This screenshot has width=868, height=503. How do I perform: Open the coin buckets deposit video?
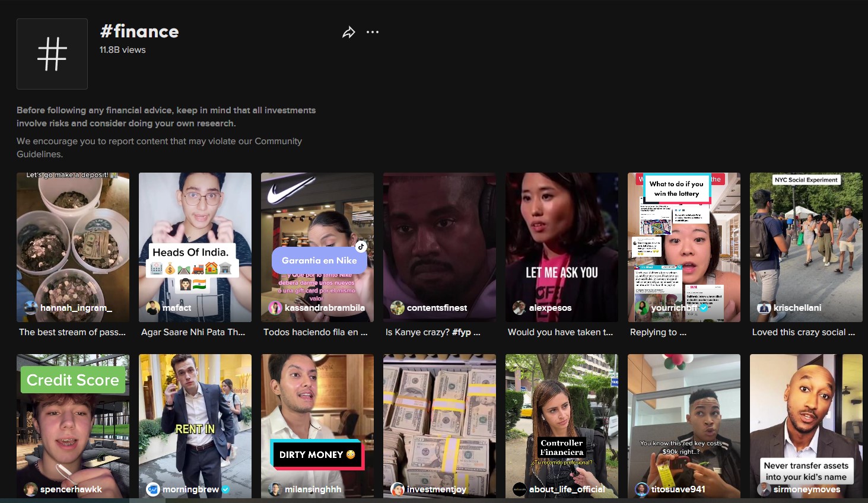click(x=73, y=247)
